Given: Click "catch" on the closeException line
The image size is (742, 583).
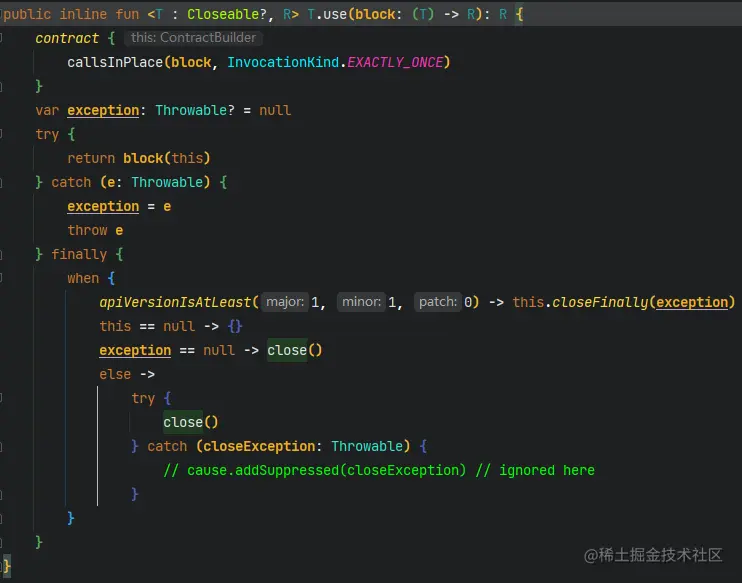Looking at the screenshot, I should coord(167,447).
